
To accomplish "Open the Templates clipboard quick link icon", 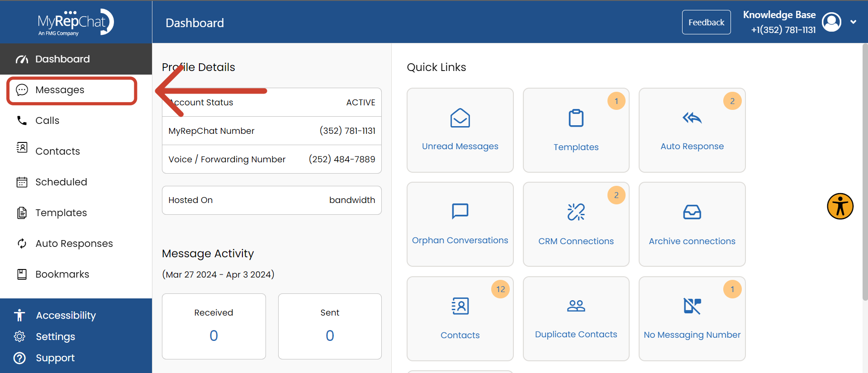I will pyautogui.click(x=576, y=118).
